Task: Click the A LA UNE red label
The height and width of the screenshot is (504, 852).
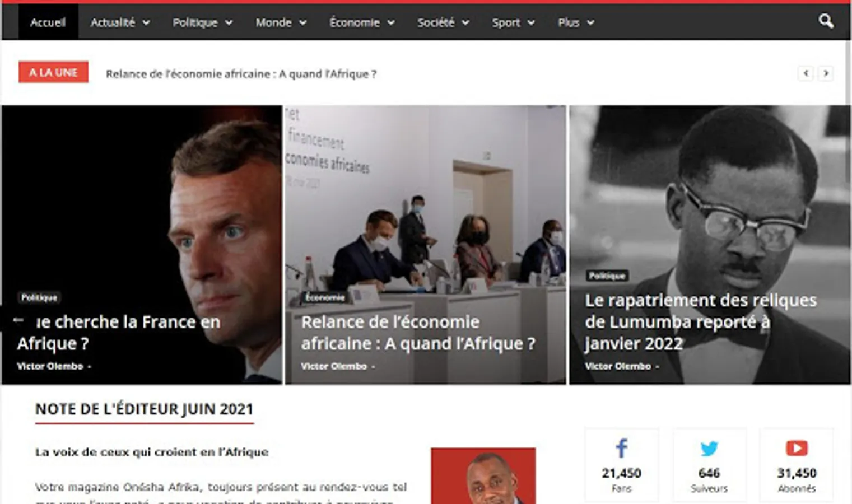Action: coord(53,72)
